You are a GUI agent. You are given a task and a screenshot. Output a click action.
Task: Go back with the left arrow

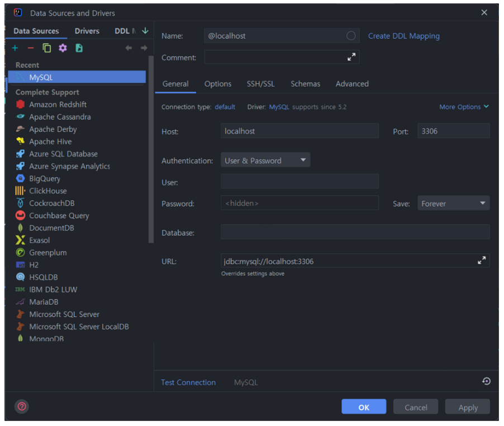coord(129,48)
